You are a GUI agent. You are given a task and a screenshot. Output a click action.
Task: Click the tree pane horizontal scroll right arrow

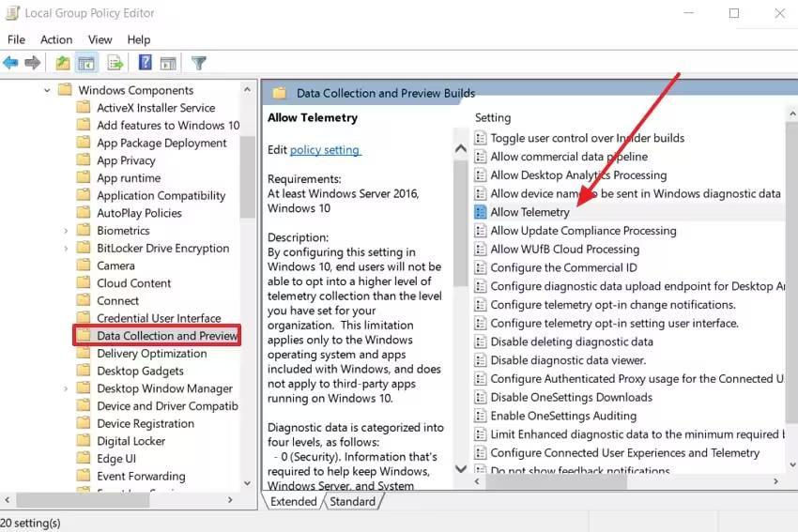pos(230,500)
